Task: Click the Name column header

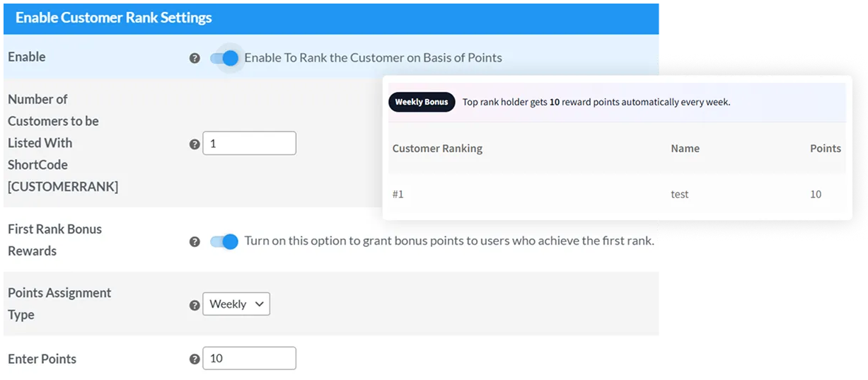Action: pos(685,149)
